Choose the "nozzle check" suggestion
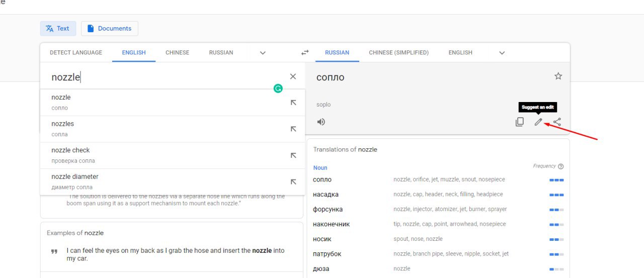The width and height of the screenshot is (644, 278). click(x=172, y=155)
